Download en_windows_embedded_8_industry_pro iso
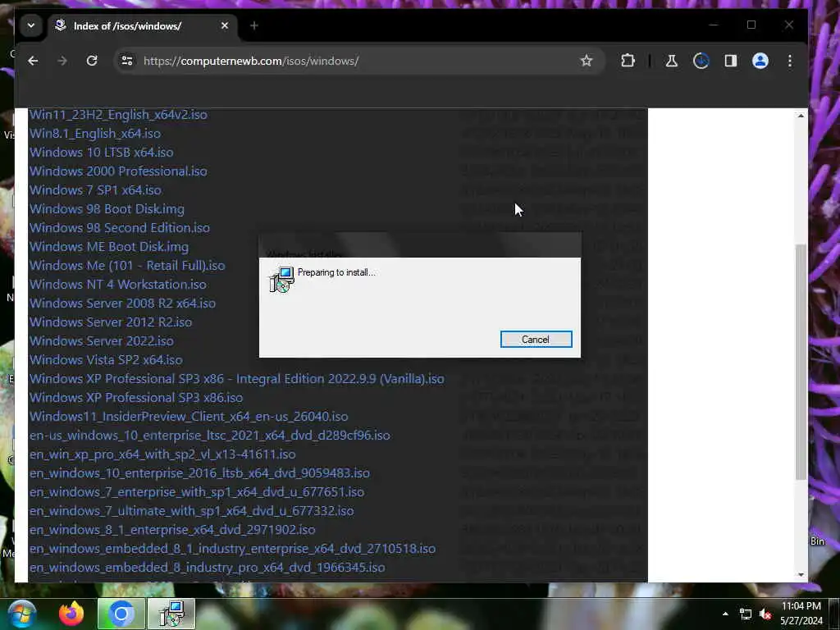 pos(208,568)
